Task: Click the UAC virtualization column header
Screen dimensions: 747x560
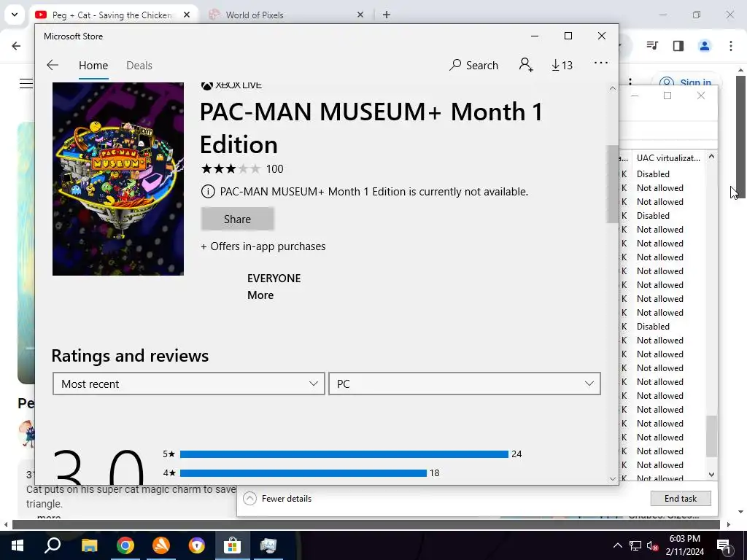Action: point(668,157)
